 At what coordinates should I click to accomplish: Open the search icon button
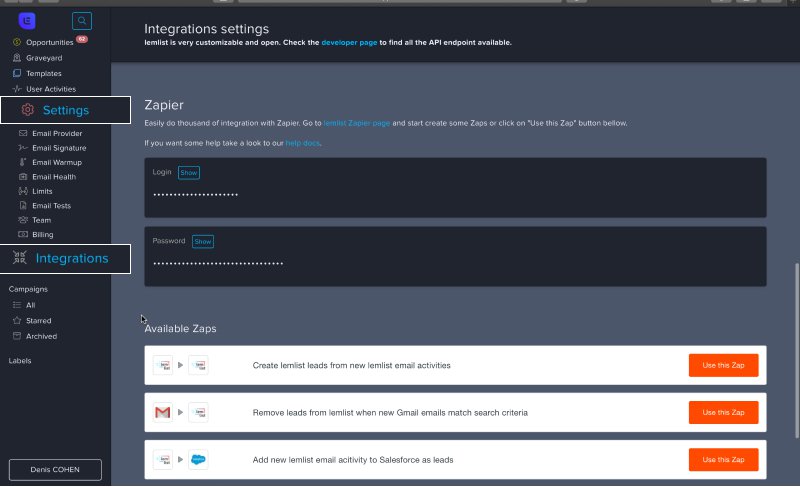(x=82, y=21)
